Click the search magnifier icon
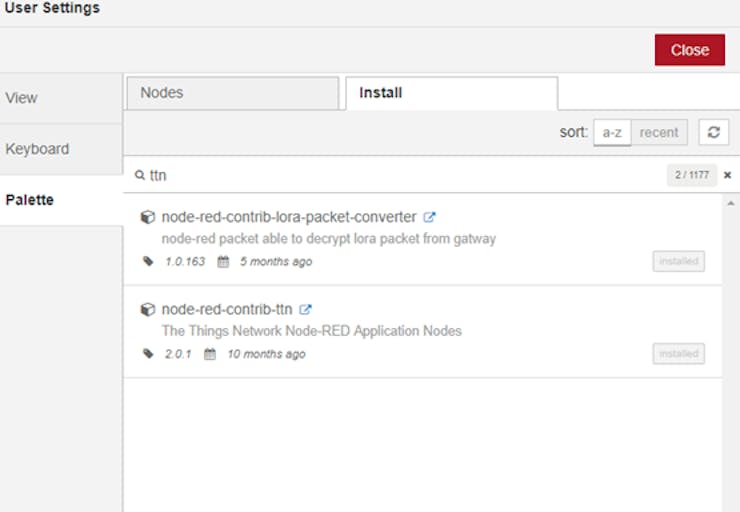740x512 pixels. (x=140, y=175)
